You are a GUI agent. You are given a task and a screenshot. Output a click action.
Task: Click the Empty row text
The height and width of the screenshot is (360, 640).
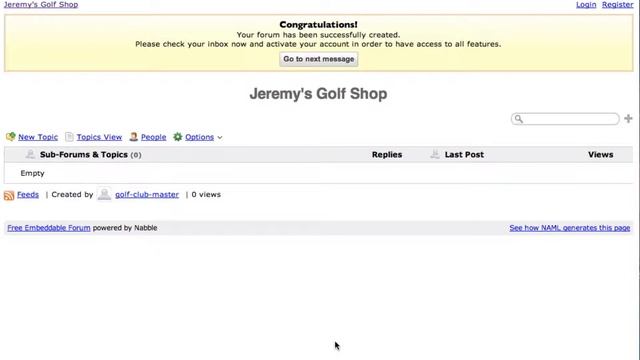click(x=32, y=173)
